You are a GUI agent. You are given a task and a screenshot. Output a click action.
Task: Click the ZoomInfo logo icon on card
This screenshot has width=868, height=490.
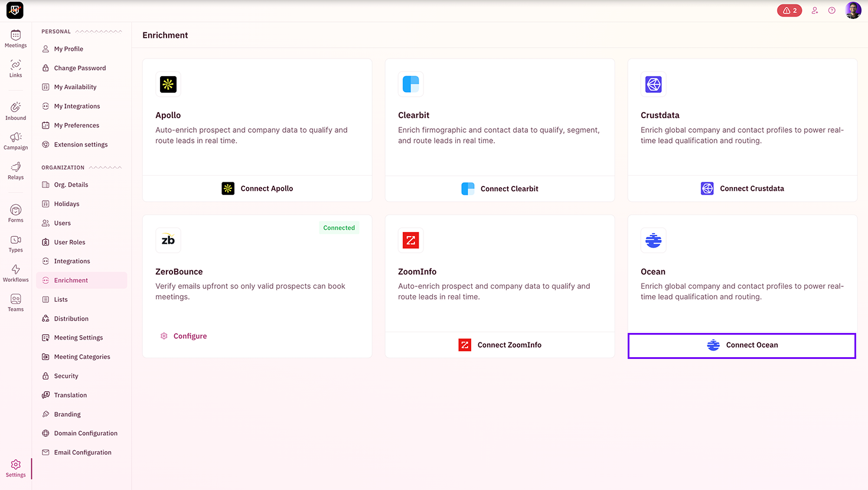pos(411,240)
